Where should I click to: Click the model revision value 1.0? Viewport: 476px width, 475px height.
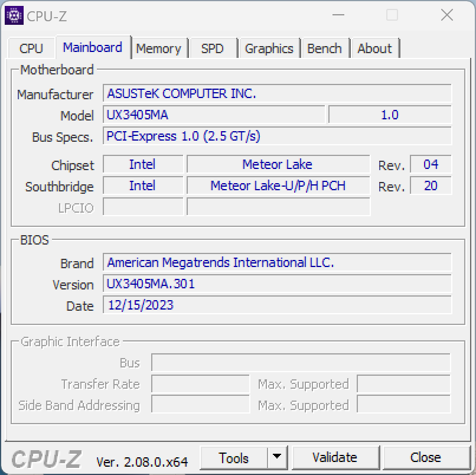390,115
